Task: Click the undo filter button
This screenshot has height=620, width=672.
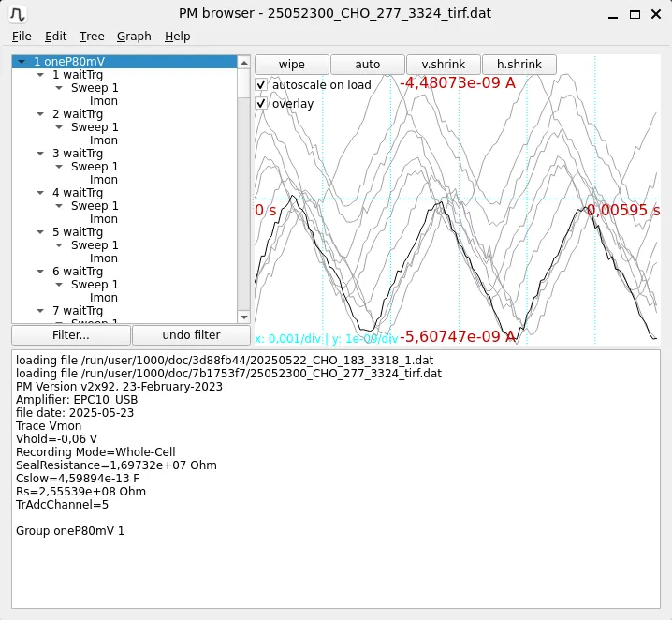Action: click(x=191, y=335)
